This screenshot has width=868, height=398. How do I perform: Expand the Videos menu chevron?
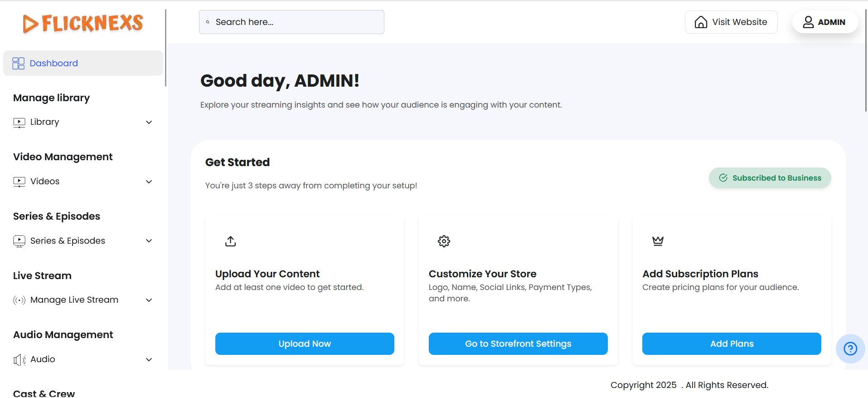pyautogui.click(x=149, y=182)
